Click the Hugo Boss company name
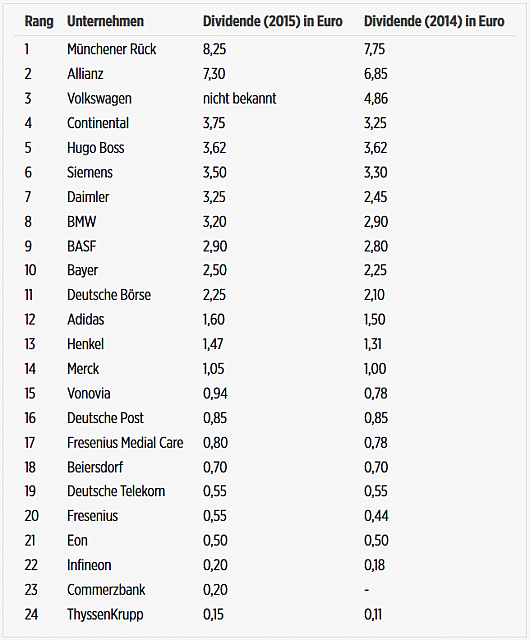This screenshot has width=530, height=640. (x=96, y=148)
